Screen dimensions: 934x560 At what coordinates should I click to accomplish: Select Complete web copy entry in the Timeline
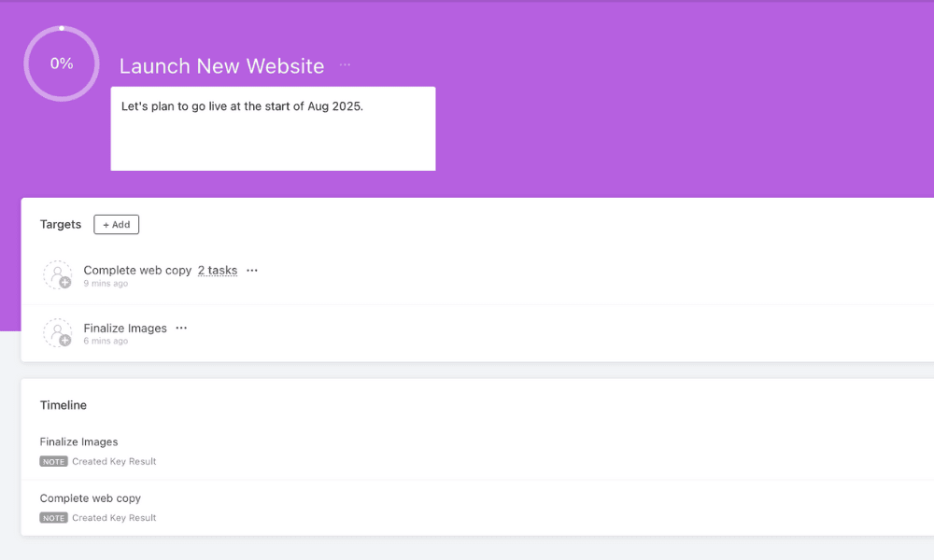tap(91, 498)
